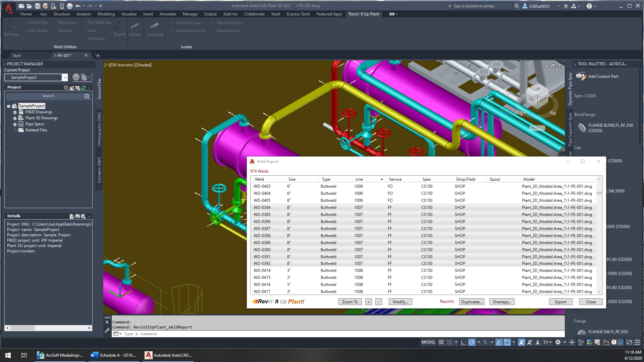Image resolution: width=644 pixels, height=362 pixels.
Task: Click the Plot printer icon
Action: 69,6
